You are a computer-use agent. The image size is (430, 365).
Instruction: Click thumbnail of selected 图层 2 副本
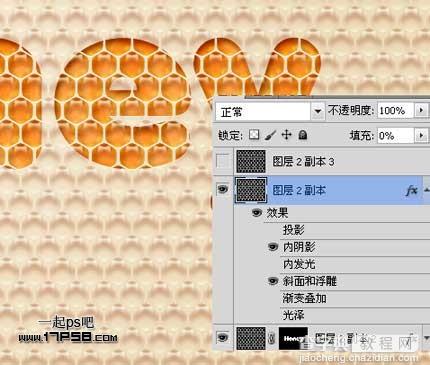[251, 190]
